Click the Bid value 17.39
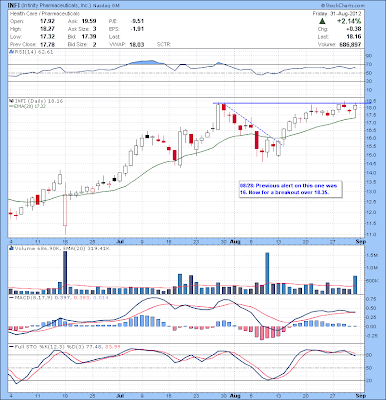Viewport: 386px width, 400px height. point(89,37)
